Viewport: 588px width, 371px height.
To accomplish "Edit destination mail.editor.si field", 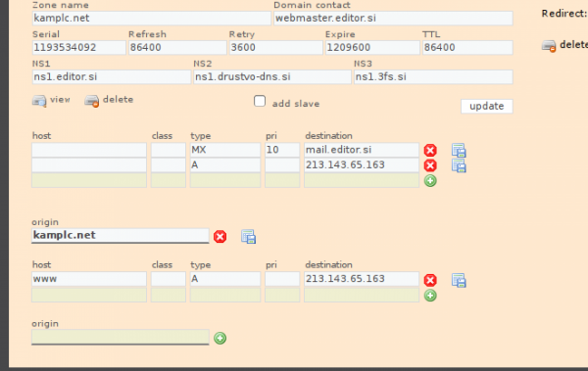I will (362, 150).
